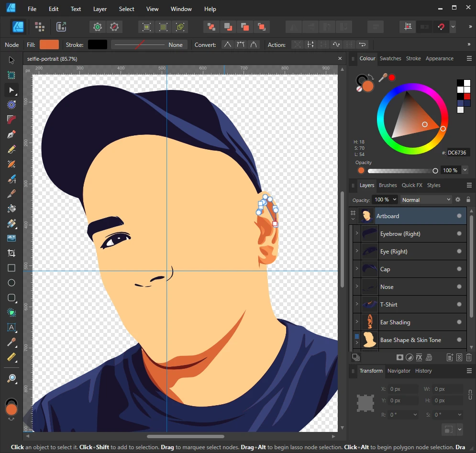Switch to the Swatches tab
The height and width of the screenshot is (453, 476).
pyautogui.click(x=390, y=58)
